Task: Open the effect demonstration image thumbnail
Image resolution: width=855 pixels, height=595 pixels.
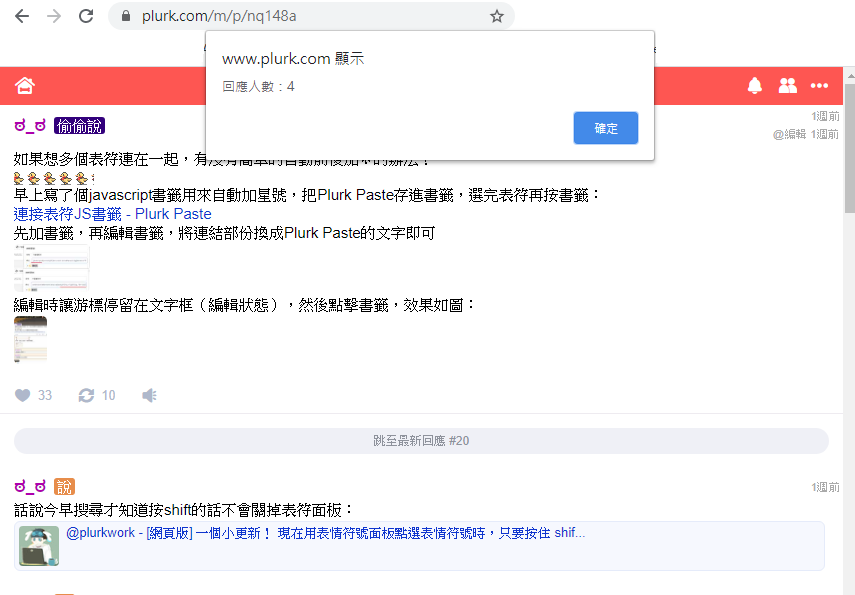Action: [31, 339]
